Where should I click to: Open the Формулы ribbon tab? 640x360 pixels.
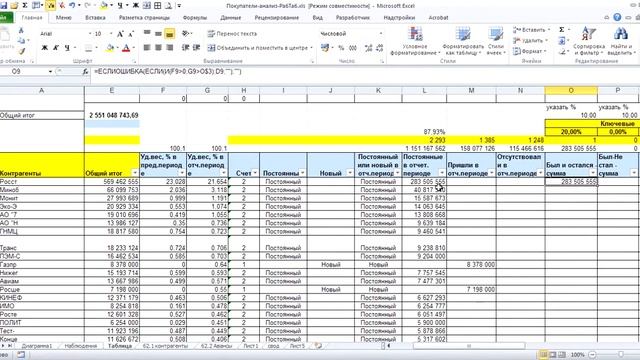(x=195, y=18)
